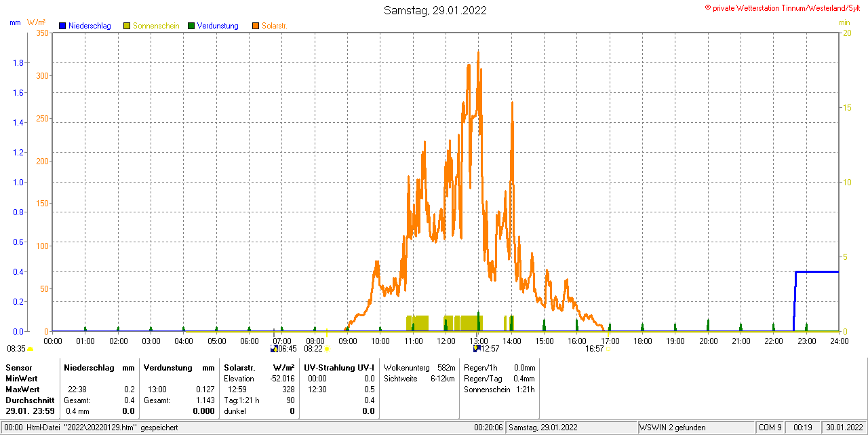Viewport: 868px width, 435px height.
Task: Click the blue 1.8 value on the mm axis
Action: [x=18, y=63]
